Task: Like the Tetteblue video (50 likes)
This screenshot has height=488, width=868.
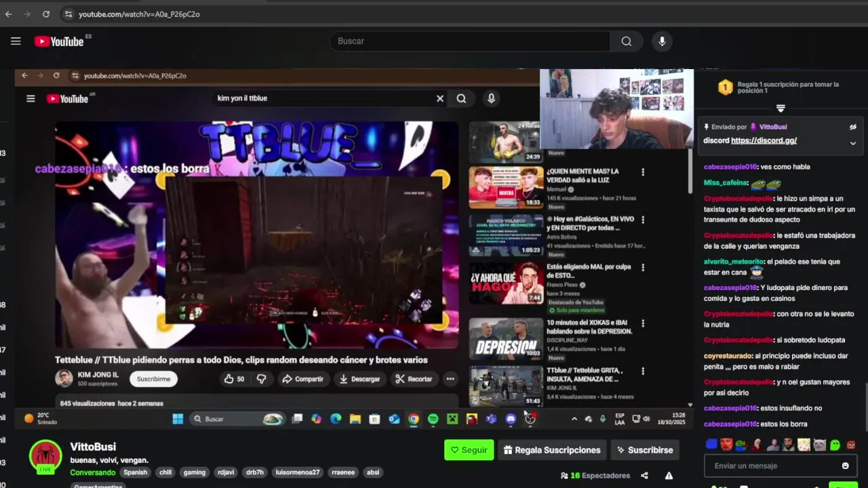Action: click(234, 379)
